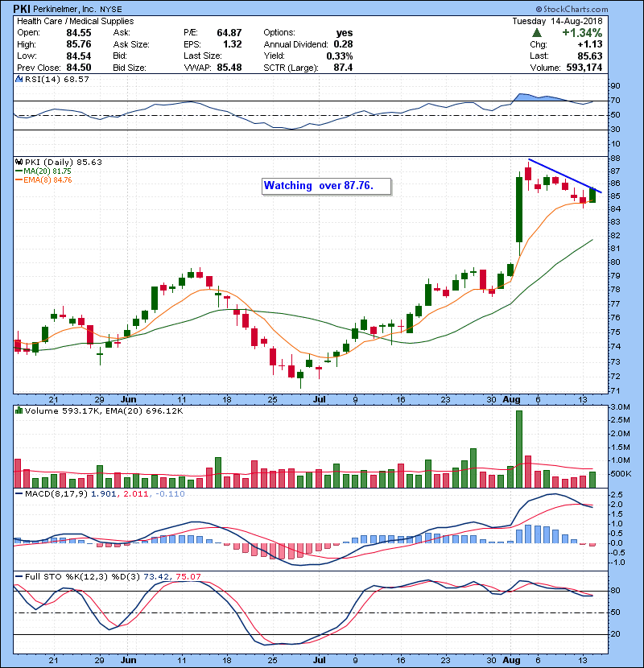Image resolution: width=644 pixels, height=668 pixels.
Task: Click the NYSE exchange label
Action: coord(111,10)
